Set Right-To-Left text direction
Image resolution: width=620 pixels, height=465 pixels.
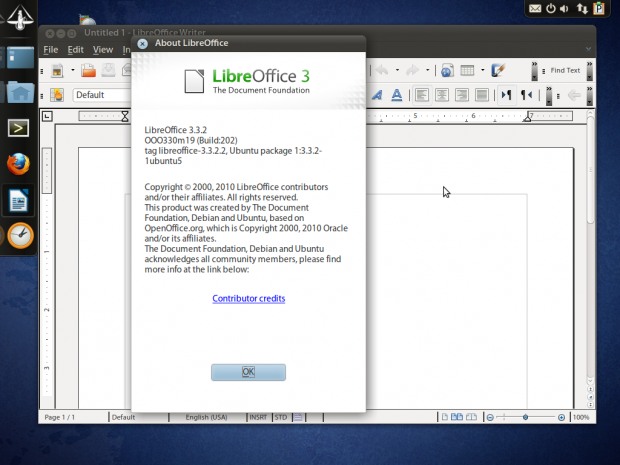click(x=526, y=95)
